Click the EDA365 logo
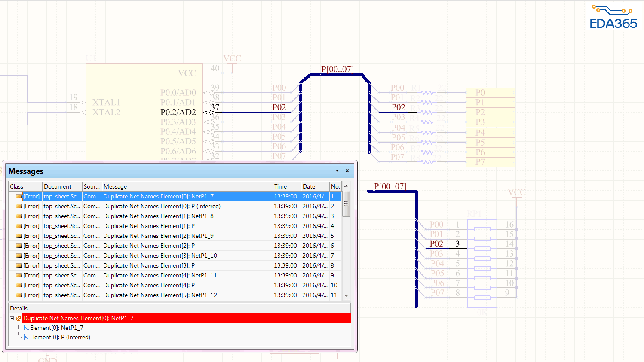Viewport: 644px width, 362px height. tap(613, 17)
